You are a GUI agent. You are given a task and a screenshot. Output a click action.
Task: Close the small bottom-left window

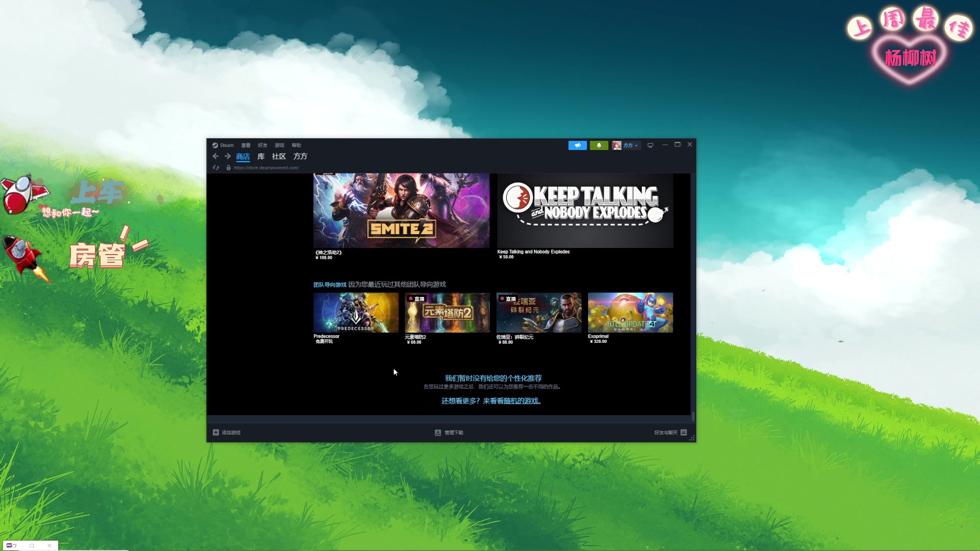coord(50,545)
